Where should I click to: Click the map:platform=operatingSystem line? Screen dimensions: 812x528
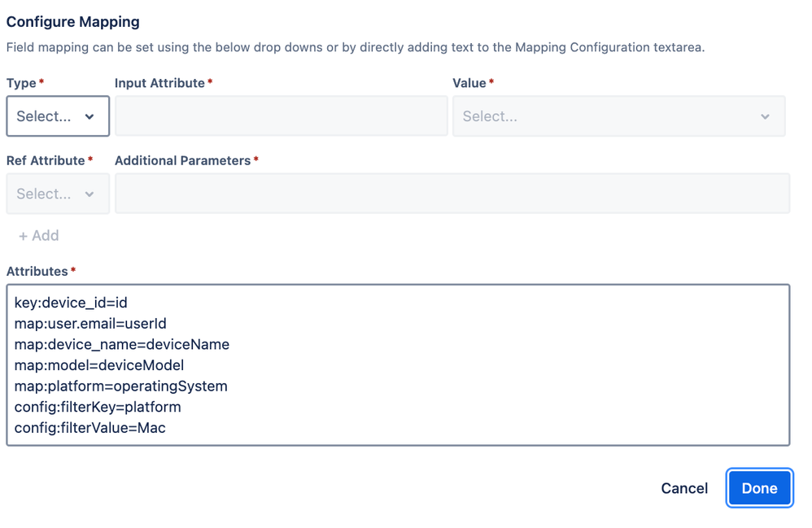tap(120, 386)
